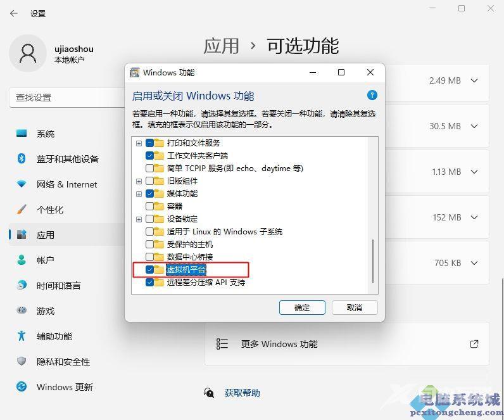Viewport: 504px width, 420px height.
Task: Open 蓝牙和其他设备 settings section
Action: [67, 159]
